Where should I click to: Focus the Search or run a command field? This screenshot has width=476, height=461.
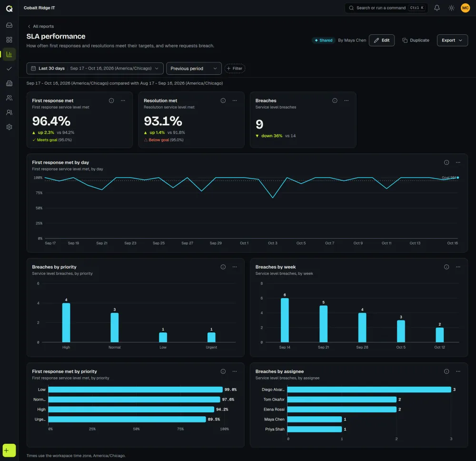pyautogui.click(x=386, y=8)
